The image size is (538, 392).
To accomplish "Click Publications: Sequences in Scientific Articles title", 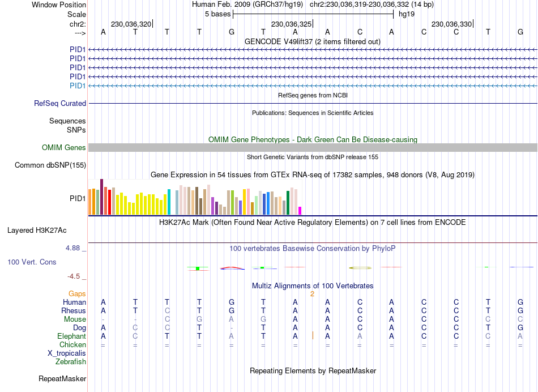I will 313,113.
